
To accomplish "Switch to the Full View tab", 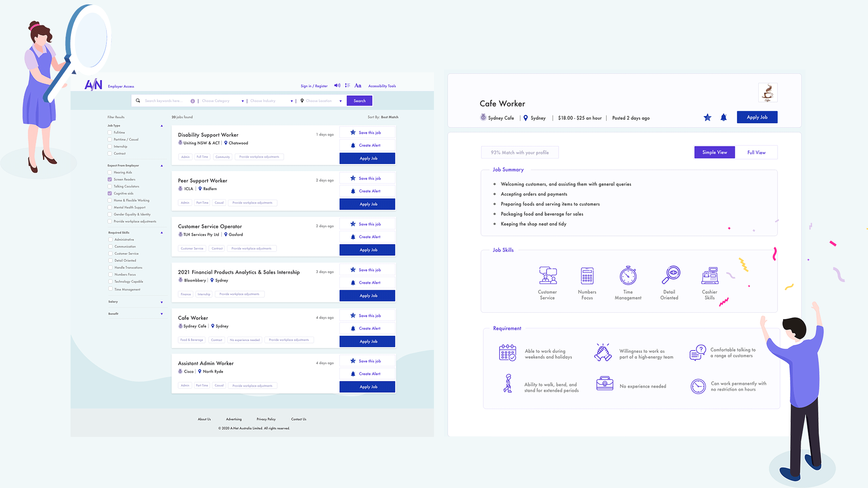I will [756, 152].
